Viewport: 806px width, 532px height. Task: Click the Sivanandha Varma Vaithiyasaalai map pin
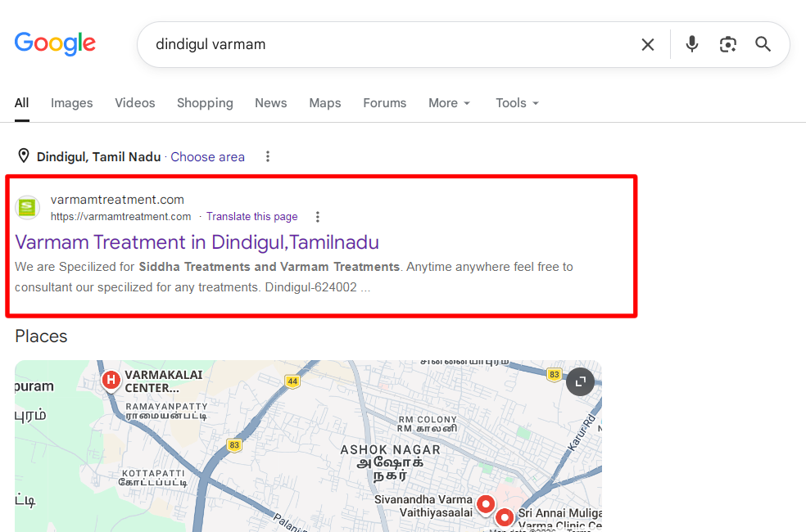point(486,505)
